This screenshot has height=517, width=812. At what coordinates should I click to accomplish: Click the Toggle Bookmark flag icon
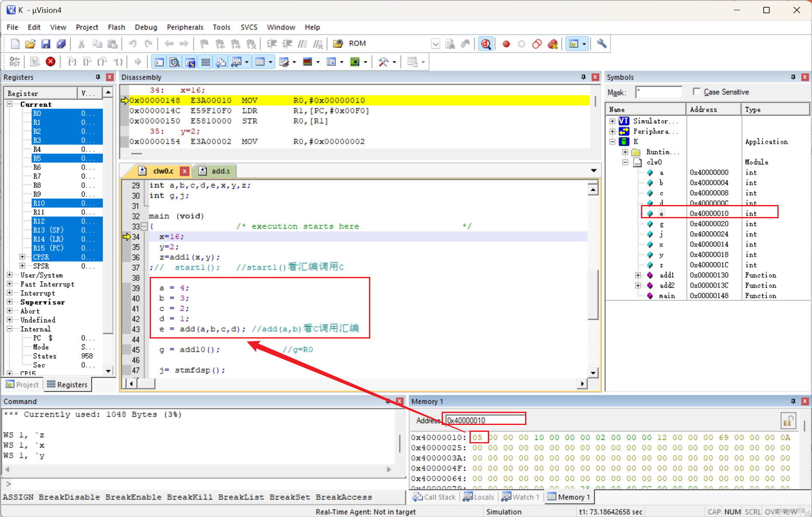click(x=204, y=44)
